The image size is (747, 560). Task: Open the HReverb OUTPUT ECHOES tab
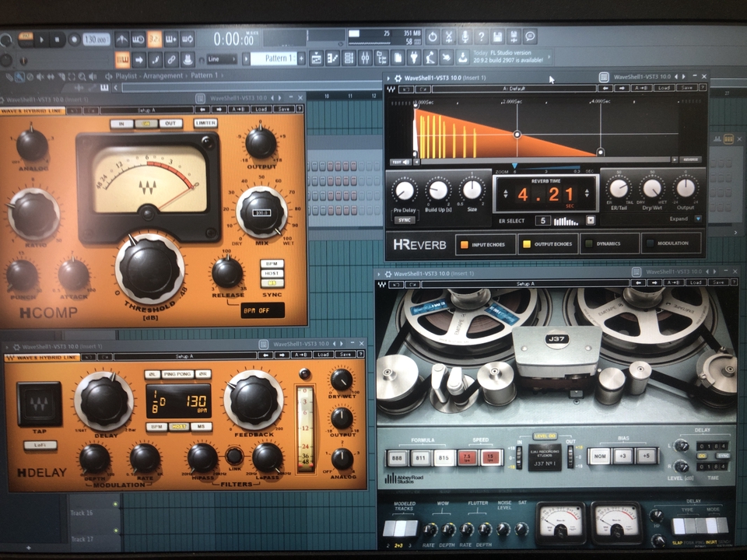(548, 243)
